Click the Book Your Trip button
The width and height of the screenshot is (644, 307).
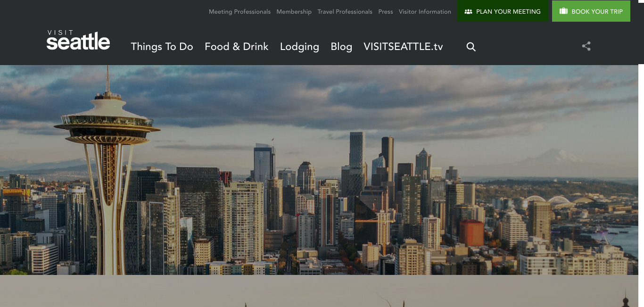coord(591,11)
